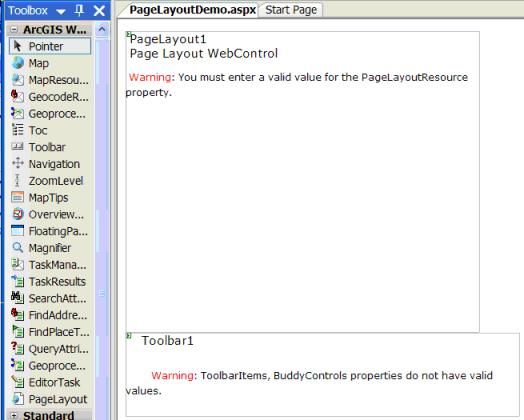Screen dimensions: 524x420
Task: Select the PageLayout1 control on the design surface
Action: (x=302, y=181)
